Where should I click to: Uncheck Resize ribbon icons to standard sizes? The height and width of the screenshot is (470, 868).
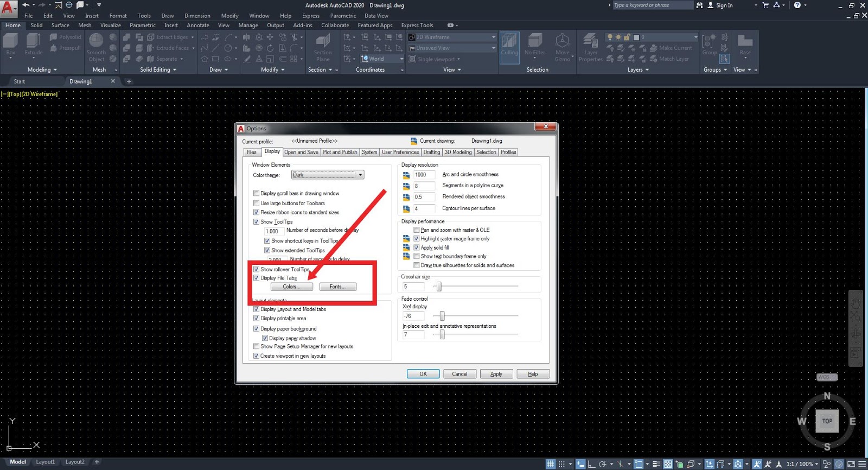point(257,212)
